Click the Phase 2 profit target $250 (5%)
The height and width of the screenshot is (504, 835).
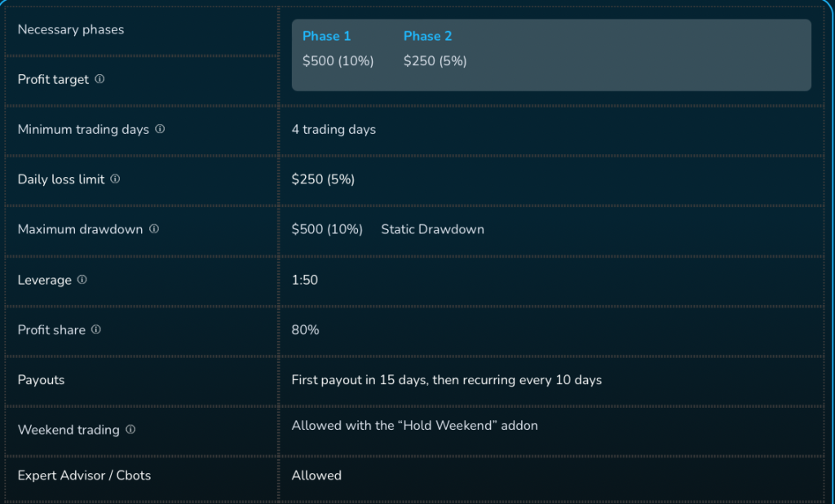click(435, 61)
